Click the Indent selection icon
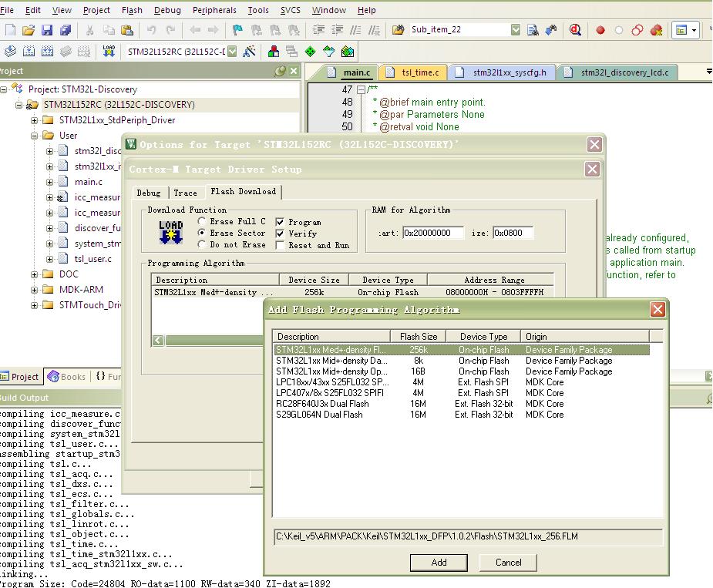 pos(319,30)
